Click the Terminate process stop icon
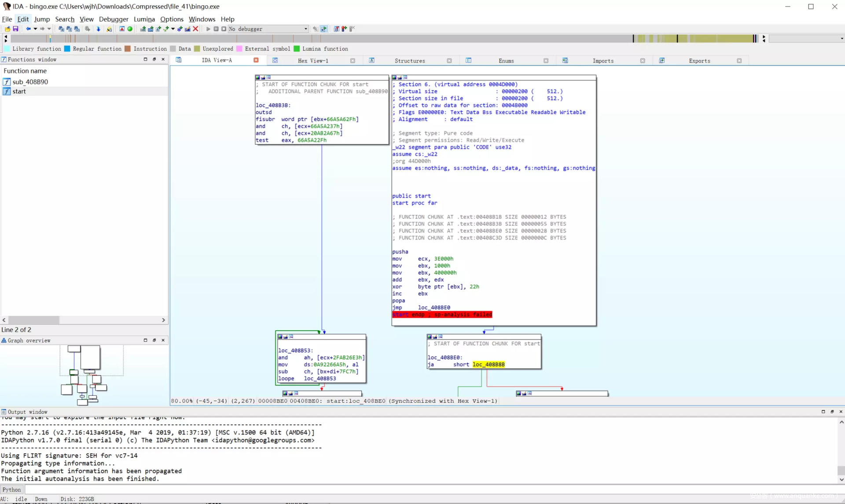 point(224,29)
